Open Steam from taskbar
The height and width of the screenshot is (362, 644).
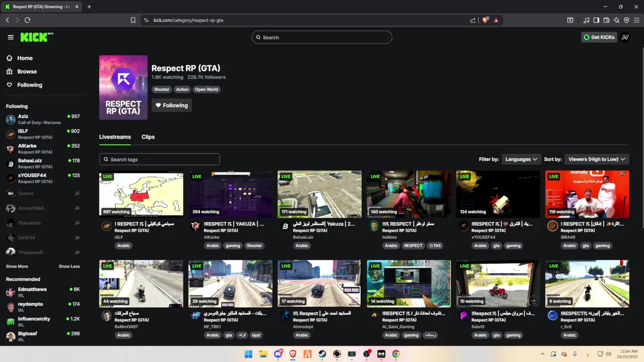click(322, 354)
